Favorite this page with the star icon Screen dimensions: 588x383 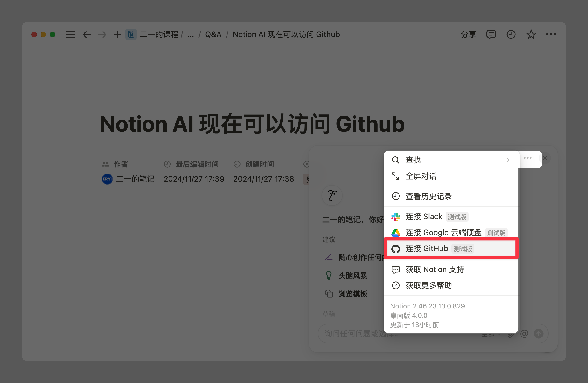click(531, 34)
